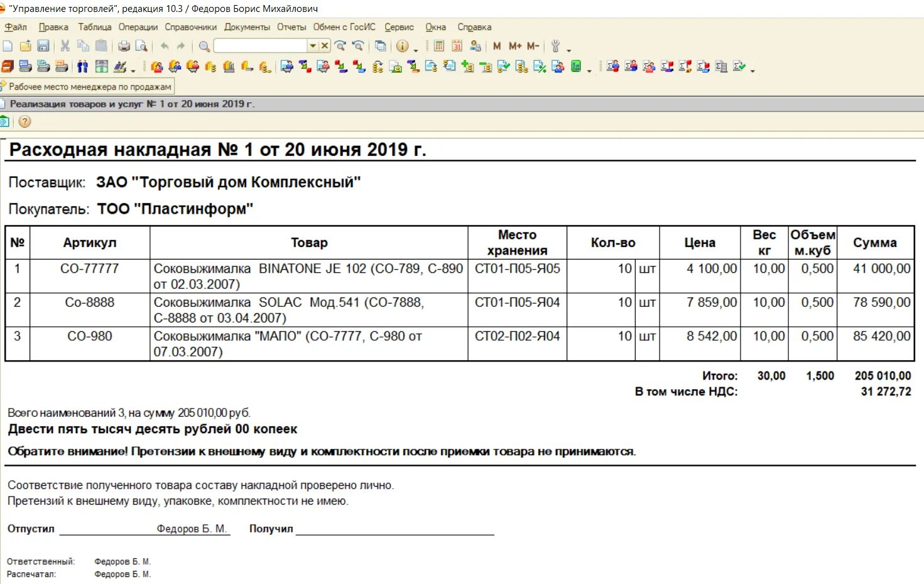Click VAT amount 31 272,72

886,392
